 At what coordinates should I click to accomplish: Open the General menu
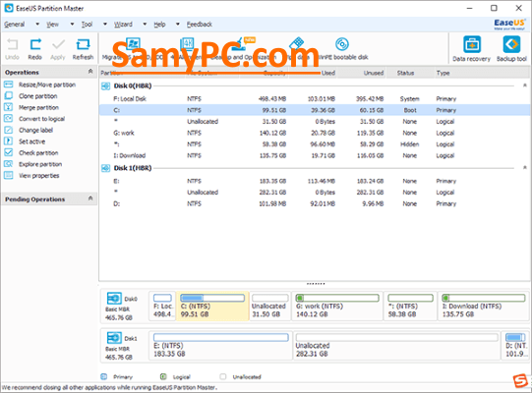[14, 25]
